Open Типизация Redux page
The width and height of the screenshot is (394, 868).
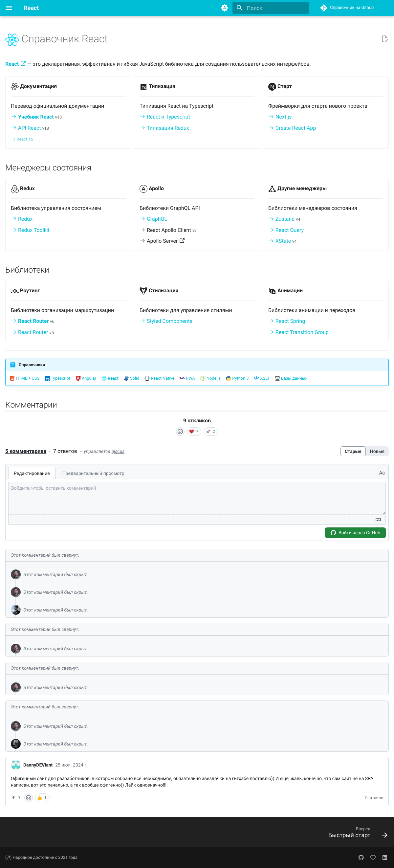coord(168,128)
